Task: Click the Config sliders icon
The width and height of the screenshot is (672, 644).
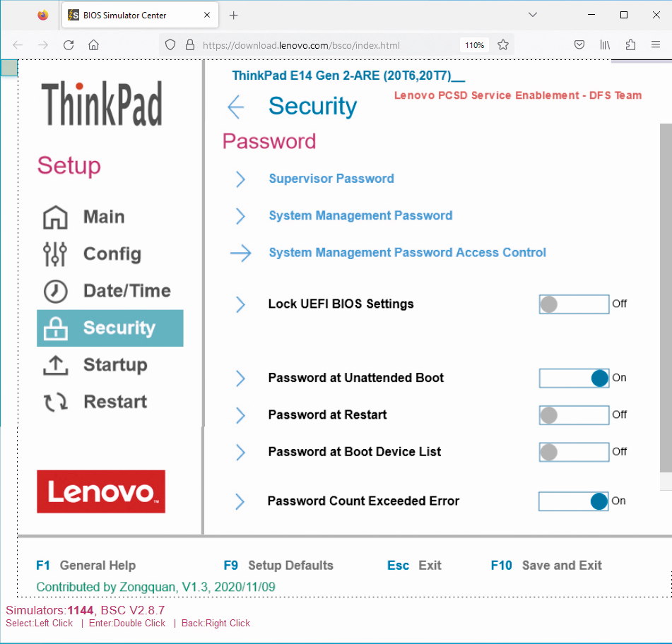Action: (x=55, y=254)
